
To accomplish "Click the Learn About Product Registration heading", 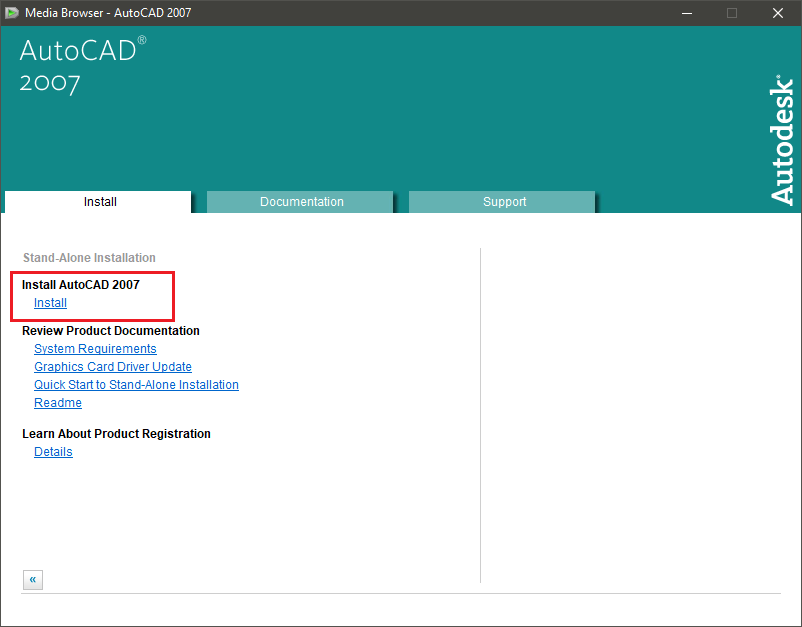I will coord(116,434).
